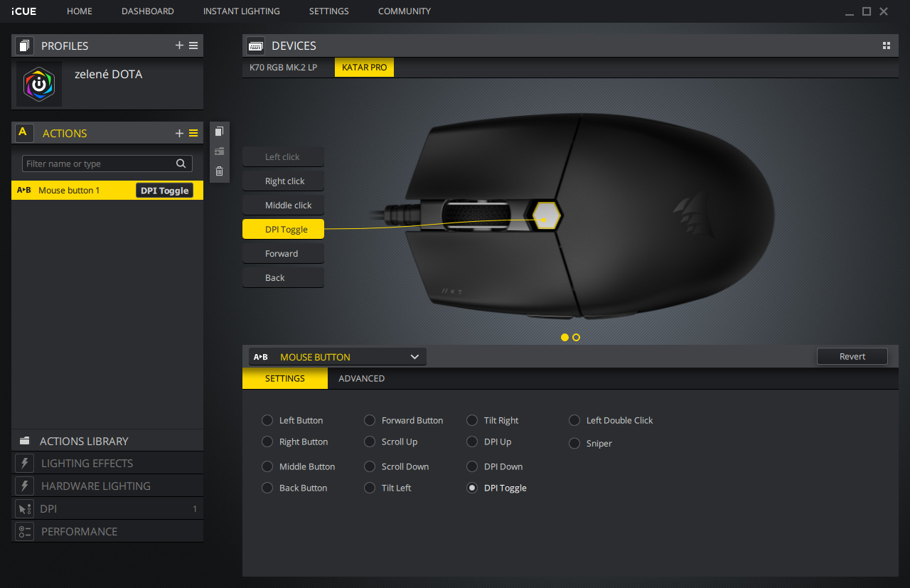Select the DPI Toggle radio option
The height and width of the screenshot is (588, 910).
pyautogui.click(x=472, y=488)
